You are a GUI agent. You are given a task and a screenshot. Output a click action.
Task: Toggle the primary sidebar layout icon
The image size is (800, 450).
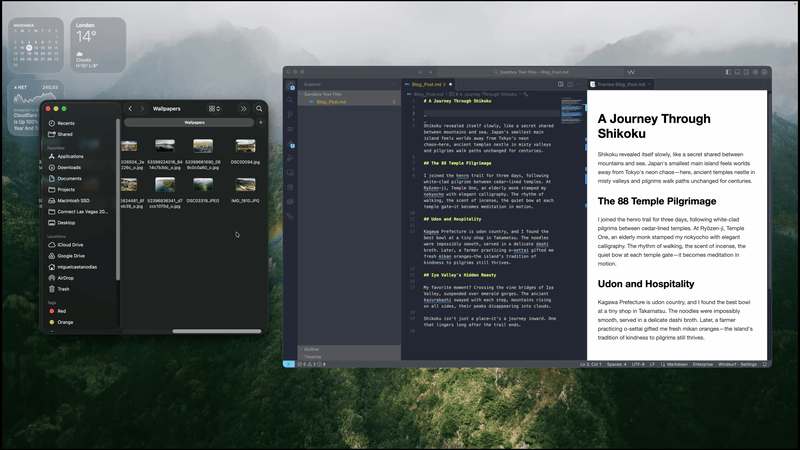(x=728, y=72)
